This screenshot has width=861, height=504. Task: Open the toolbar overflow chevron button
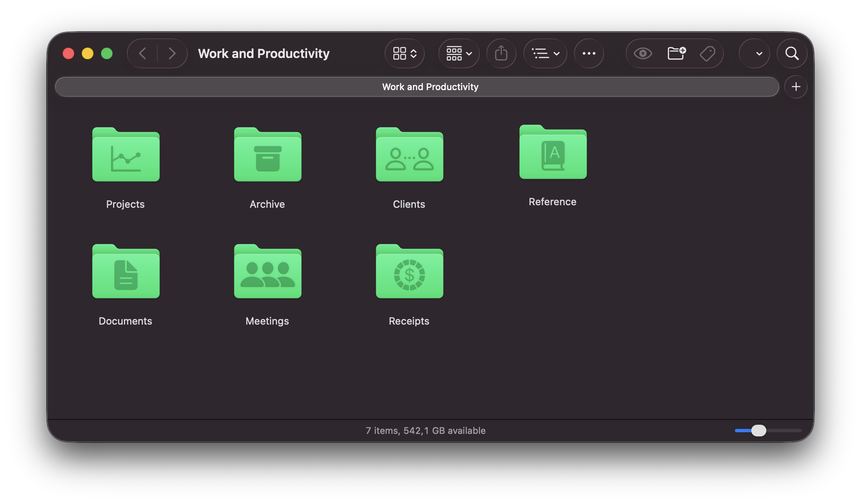(754, 53)
